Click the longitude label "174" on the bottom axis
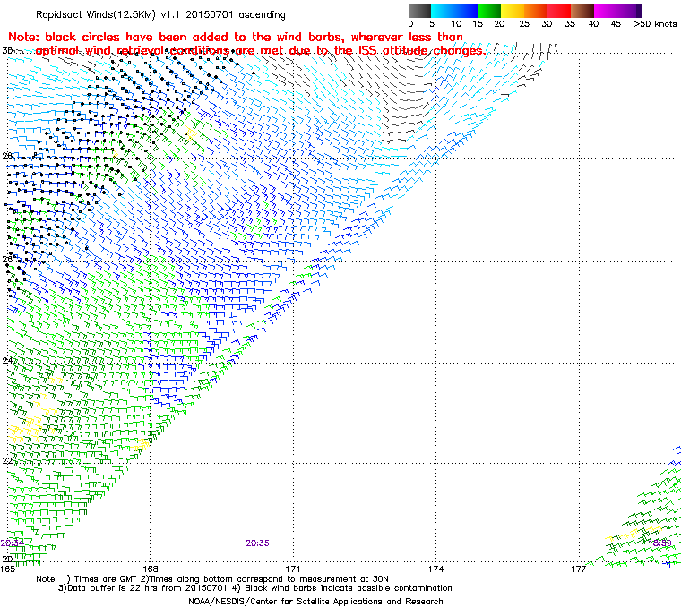 (x=436, y=569)
